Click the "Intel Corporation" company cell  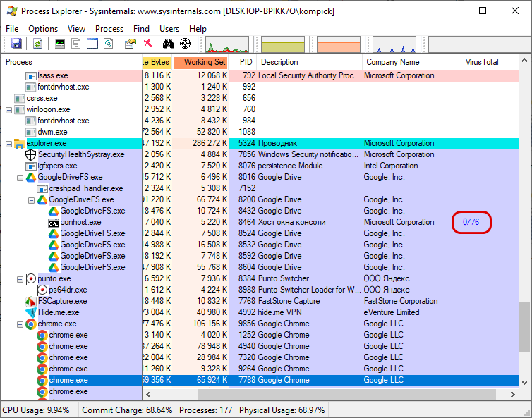(391, 166)
